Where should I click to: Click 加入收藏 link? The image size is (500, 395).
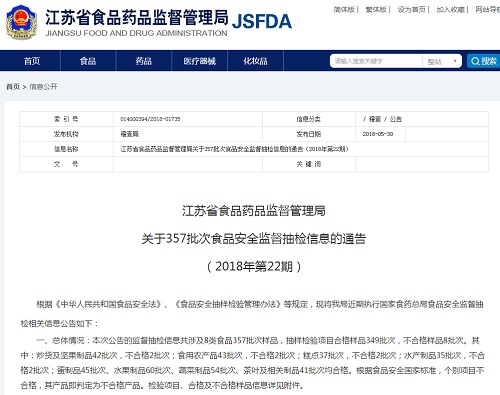[x=451, y=10]
